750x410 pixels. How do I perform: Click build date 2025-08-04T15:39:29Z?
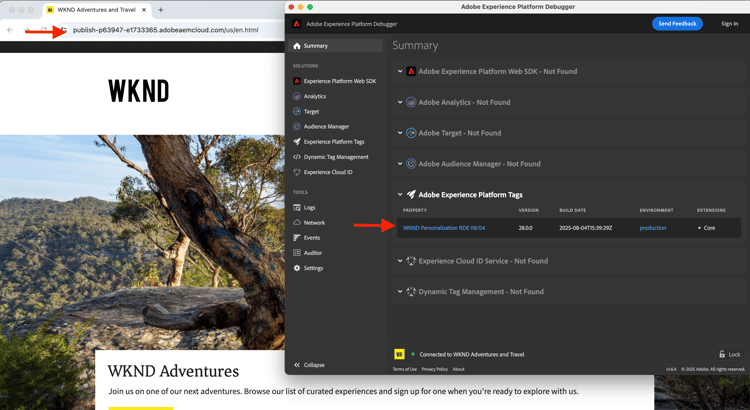tap(585, 228)
